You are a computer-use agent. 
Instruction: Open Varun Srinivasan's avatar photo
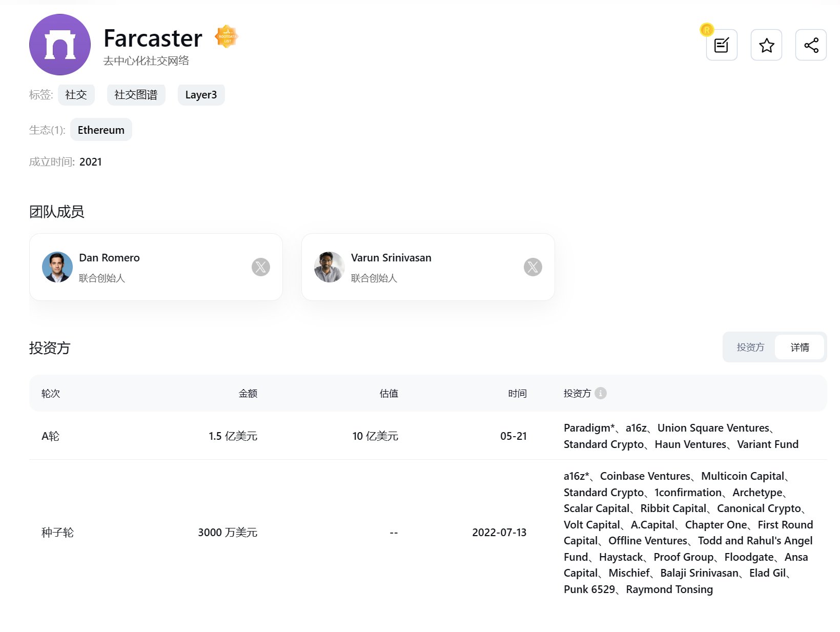pos(329,267)
